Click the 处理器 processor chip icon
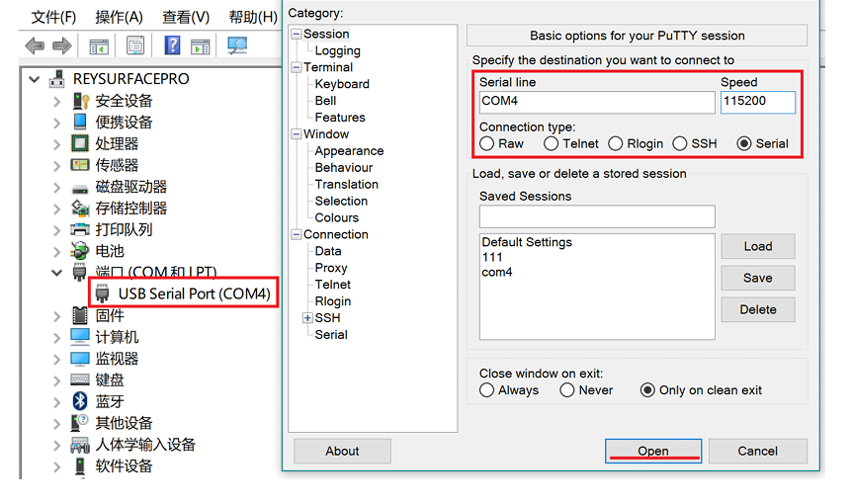852x504 pixels. (x=80, y=143)
